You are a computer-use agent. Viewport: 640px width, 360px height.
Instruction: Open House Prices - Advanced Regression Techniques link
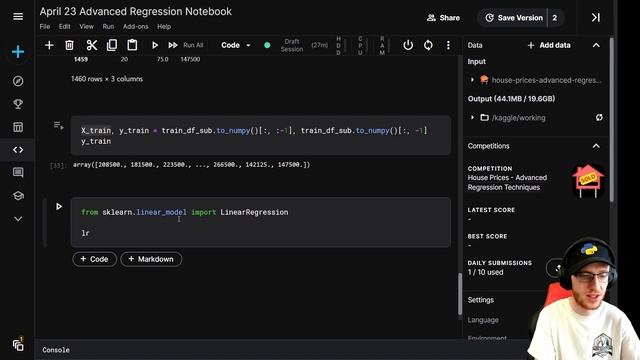(507, 182)
